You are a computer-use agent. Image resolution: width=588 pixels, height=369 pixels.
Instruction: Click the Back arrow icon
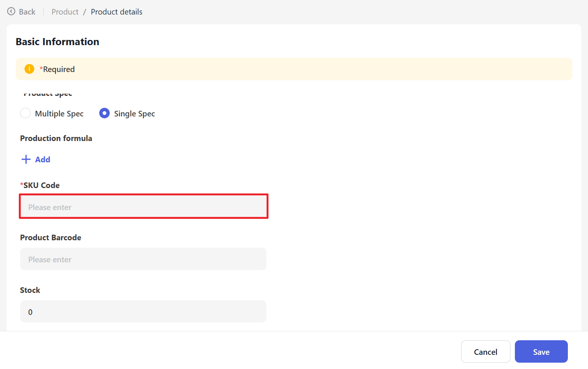coord(11,12)
